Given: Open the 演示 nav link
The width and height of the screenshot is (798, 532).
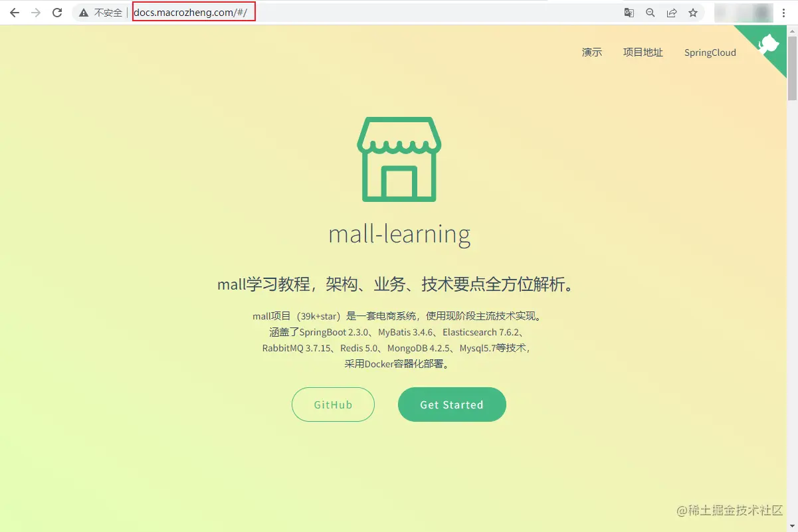Looking at the screenshot, I should coord(592,52).
